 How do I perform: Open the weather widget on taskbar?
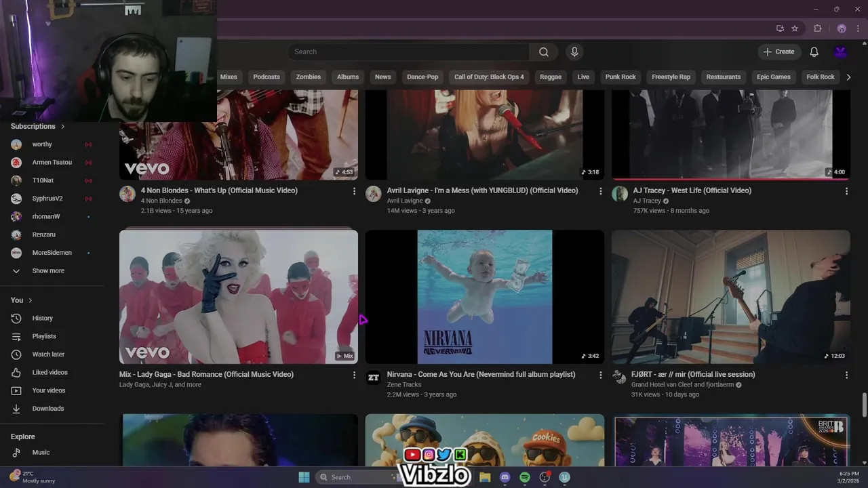tap(33, 477)
